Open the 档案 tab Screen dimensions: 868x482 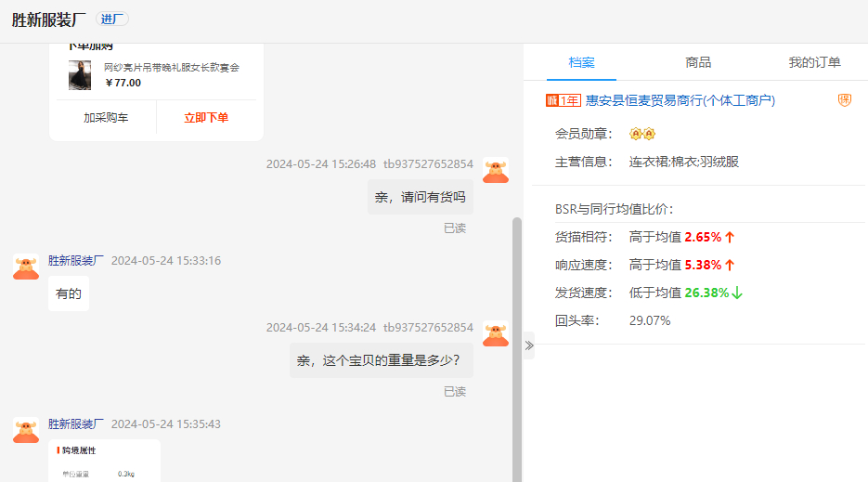pos(581,62)
